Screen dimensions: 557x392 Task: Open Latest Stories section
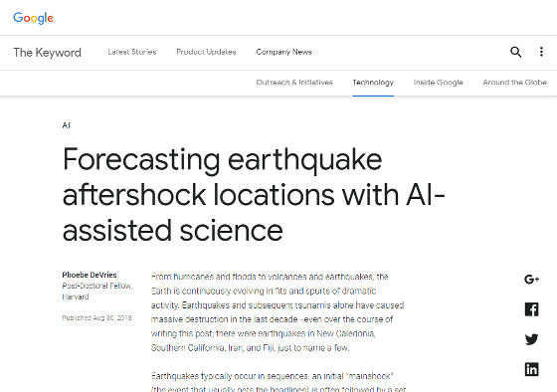[x=132, y=52]
